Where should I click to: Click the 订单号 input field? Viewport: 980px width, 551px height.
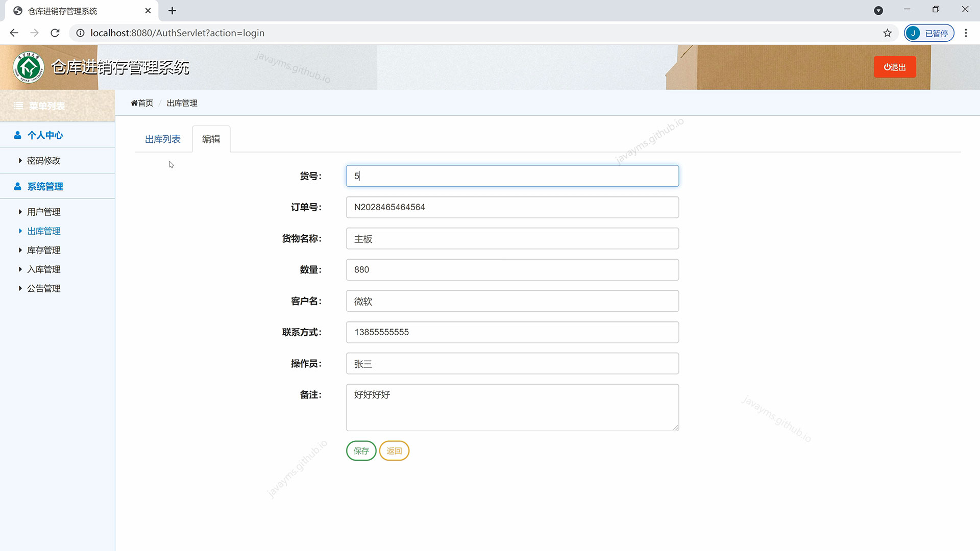click(x=512, y=208)
